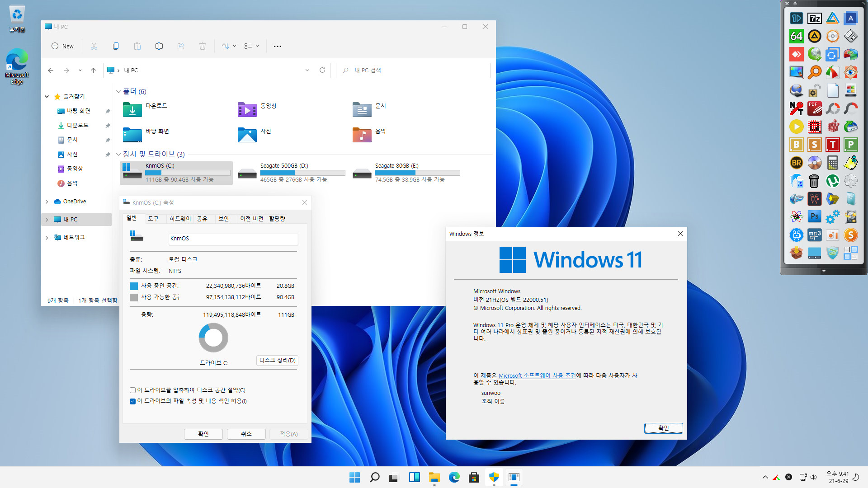Screen dimensions: 868x488
Task: Open Microsoft Store on the taskbar
Action: coord(474,477)
